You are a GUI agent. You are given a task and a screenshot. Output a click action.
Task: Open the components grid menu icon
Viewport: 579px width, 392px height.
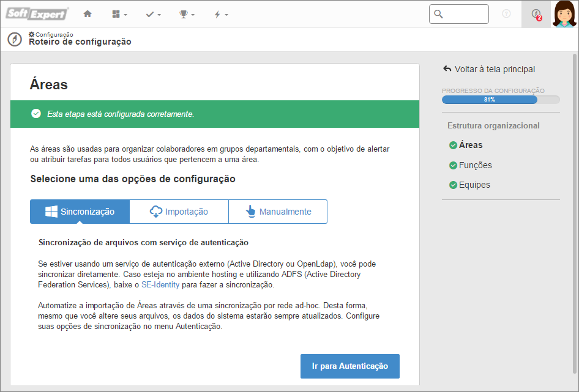(x=116, y=14)
